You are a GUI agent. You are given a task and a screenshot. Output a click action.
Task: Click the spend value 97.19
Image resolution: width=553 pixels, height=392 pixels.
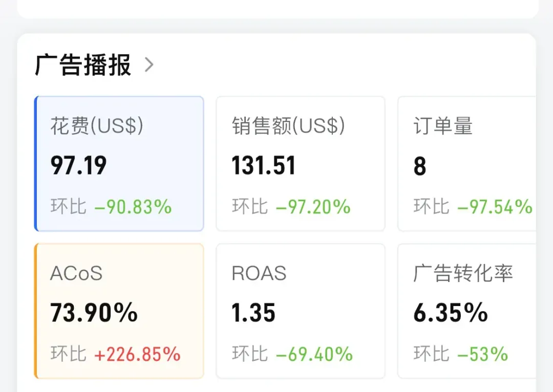click(x=79, y=165)
